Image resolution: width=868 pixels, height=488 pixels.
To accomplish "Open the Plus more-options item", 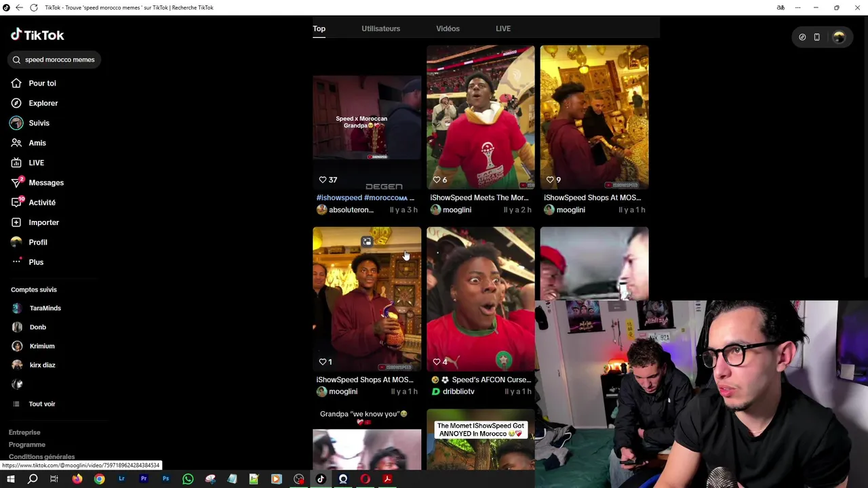I will click(27, 262).
